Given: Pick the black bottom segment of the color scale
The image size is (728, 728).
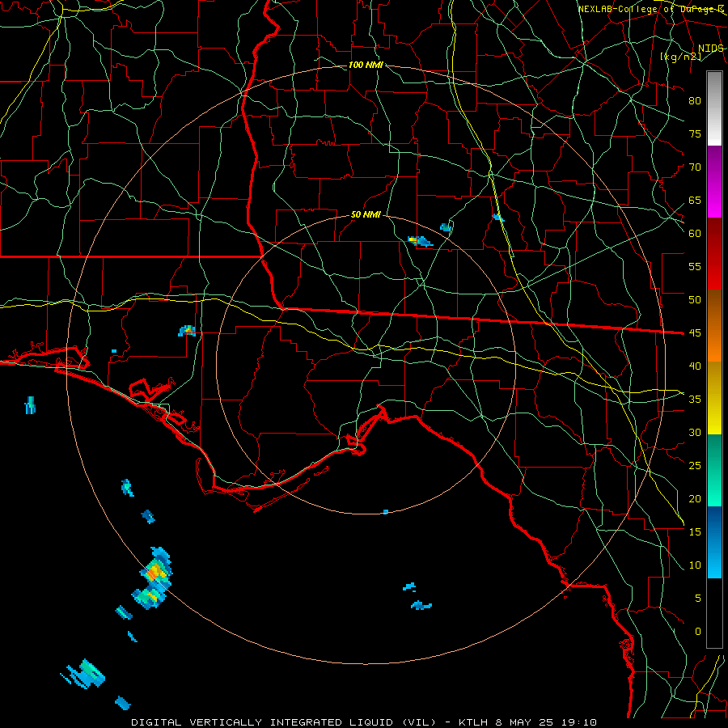Looking at the screenshot, I should [714, 613].
